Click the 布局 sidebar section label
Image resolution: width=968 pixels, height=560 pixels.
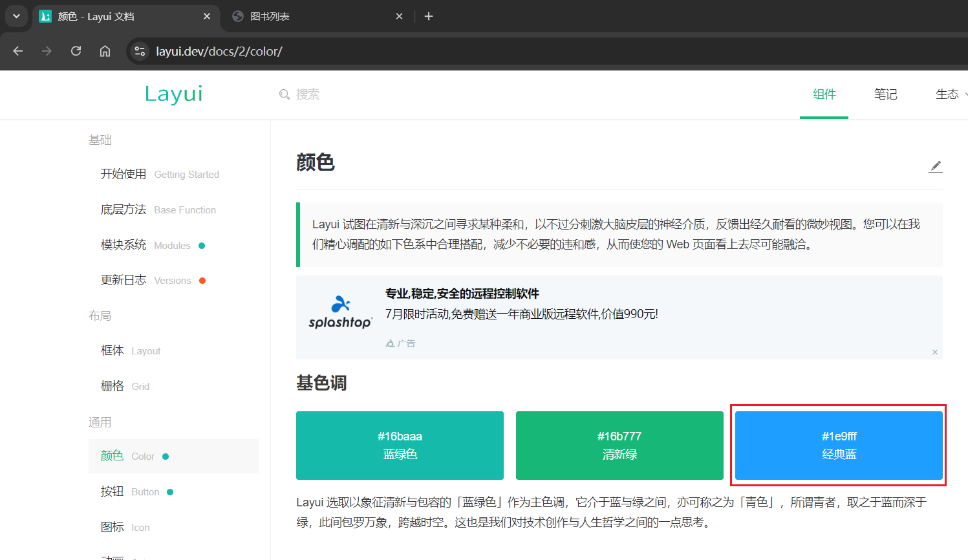coord(100,316)
